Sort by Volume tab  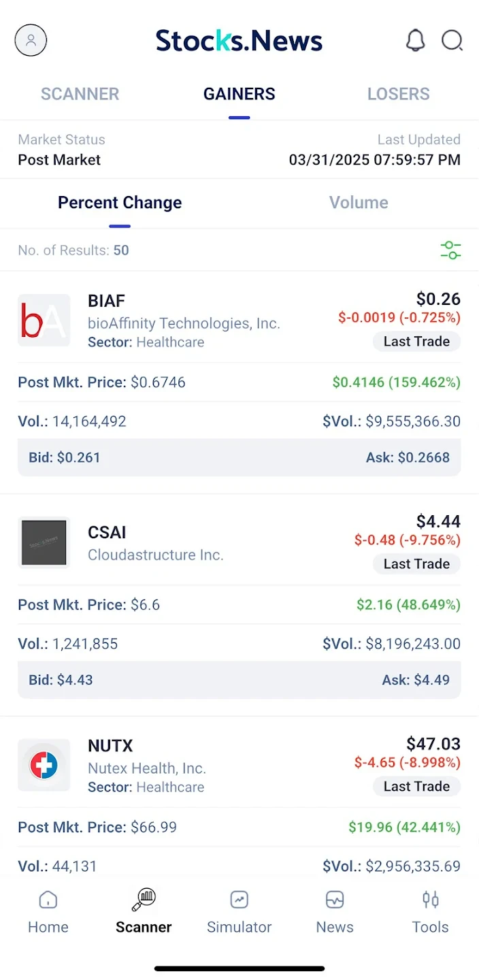point(359,203)
